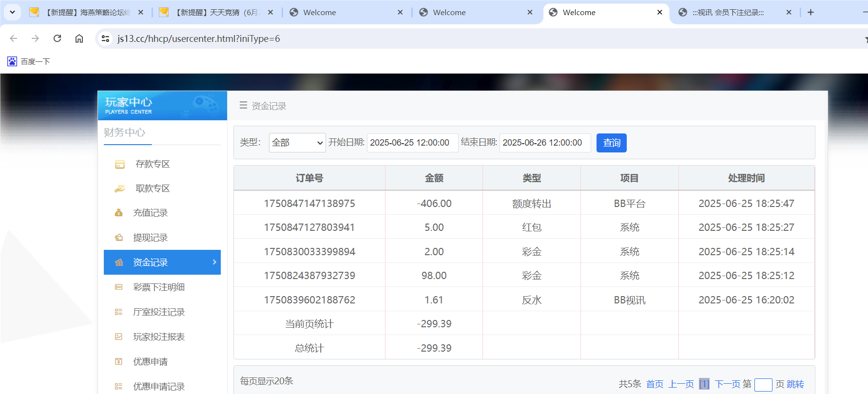The width and height of the screenshot is (868, 394).
Task: Click the browser home icon
Action: tap(79, 38)
